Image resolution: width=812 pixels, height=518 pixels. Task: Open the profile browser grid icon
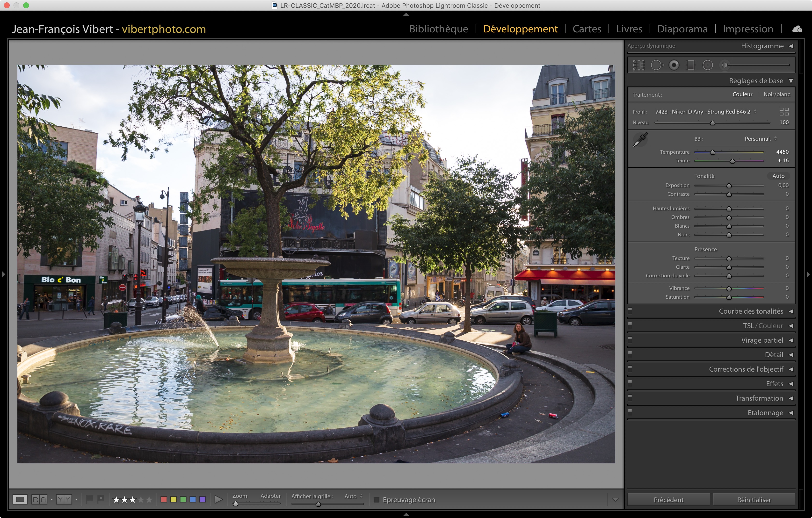(x=784, y=112)
